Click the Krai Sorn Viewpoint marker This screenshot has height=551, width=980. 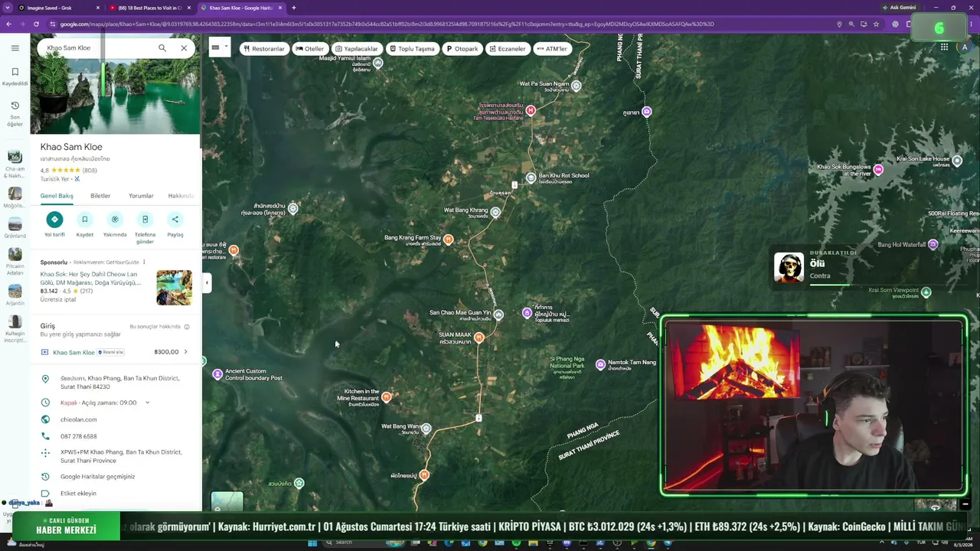[926, 292]
